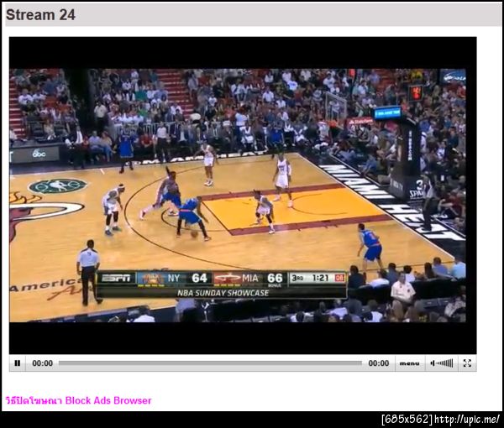Mute via the speaker icon
This screenshot has width=504, height=428.
pyautogui.click(x=433, y=363)
